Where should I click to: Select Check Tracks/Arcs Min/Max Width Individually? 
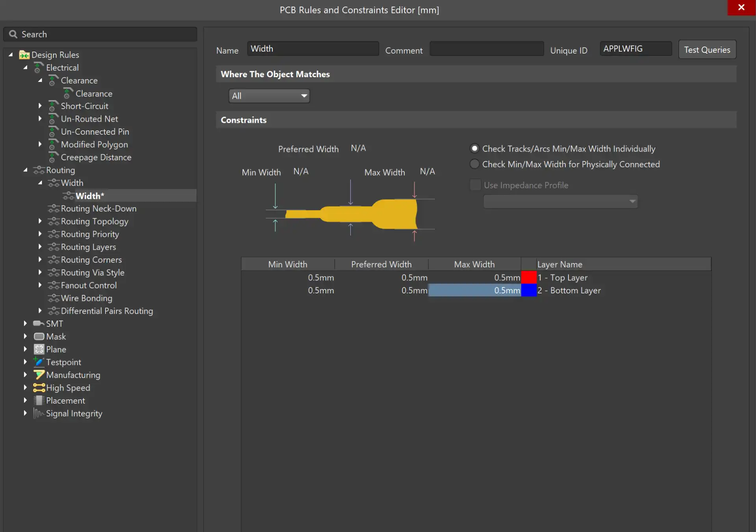point(474,148)
